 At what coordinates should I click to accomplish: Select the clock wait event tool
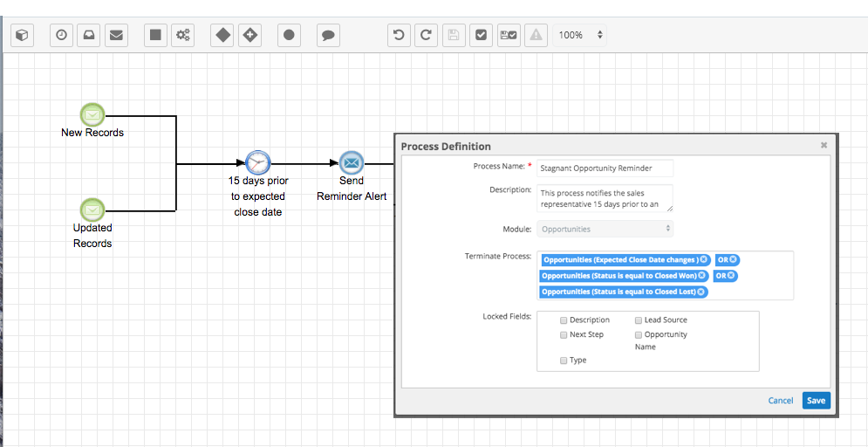pyautogui.click(x=61, y=35)
